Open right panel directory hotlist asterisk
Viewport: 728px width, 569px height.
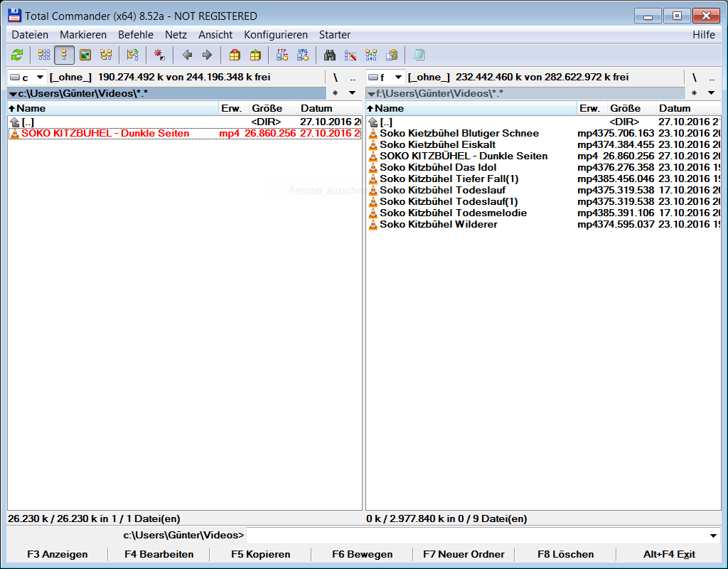click(694, 93)
